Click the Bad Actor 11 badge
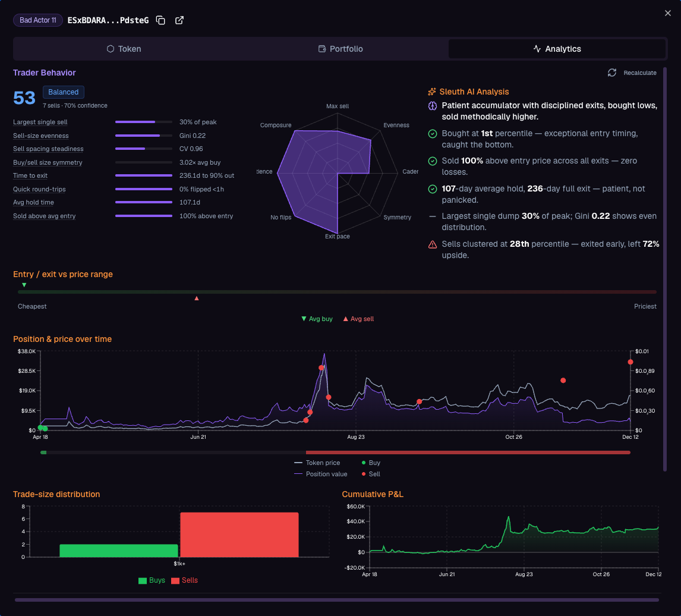Viewport: 681px width, 616px height. (38, 20)
